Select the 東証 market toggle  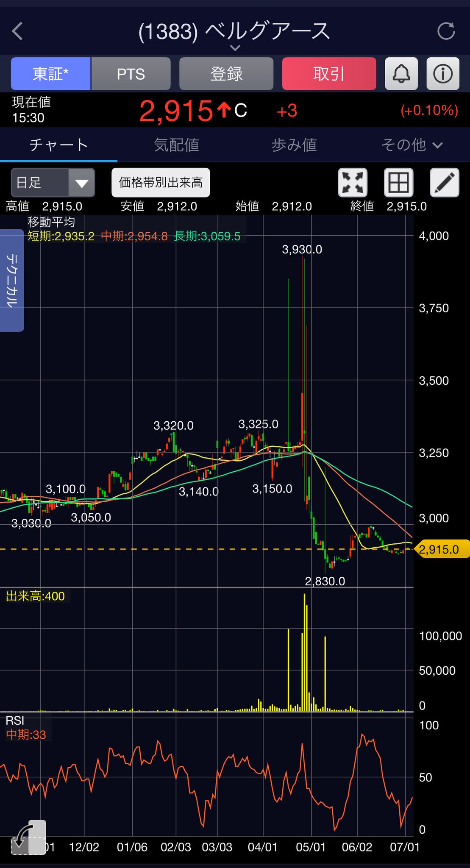[x=51, y=74]
